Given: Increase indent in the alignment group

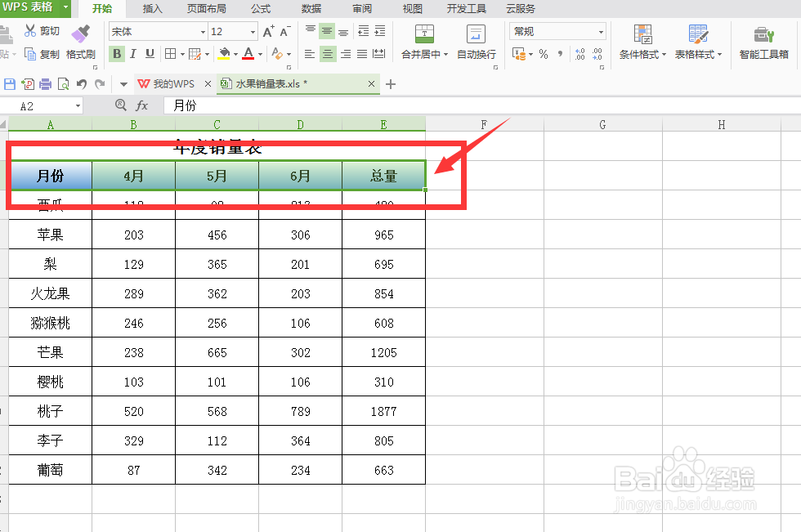Looking at the screenshot, I should [380, 31].
